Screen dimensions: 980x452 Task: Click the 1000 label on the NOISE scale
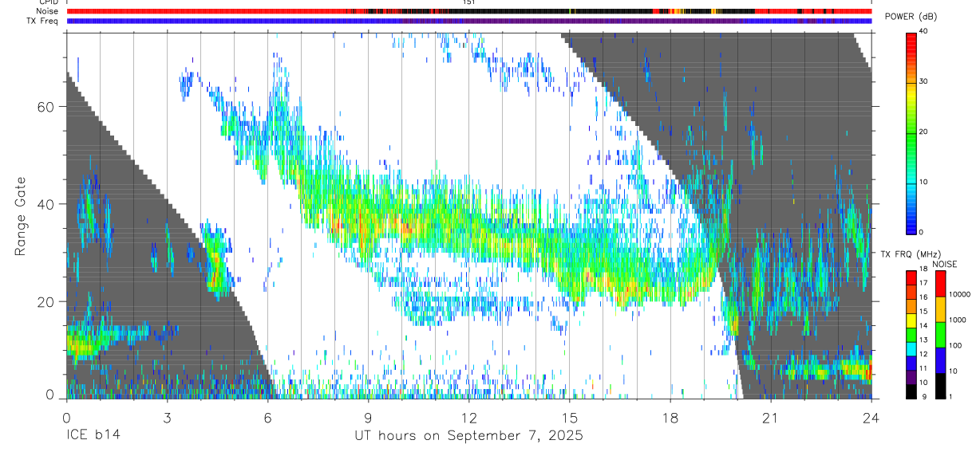957,320
